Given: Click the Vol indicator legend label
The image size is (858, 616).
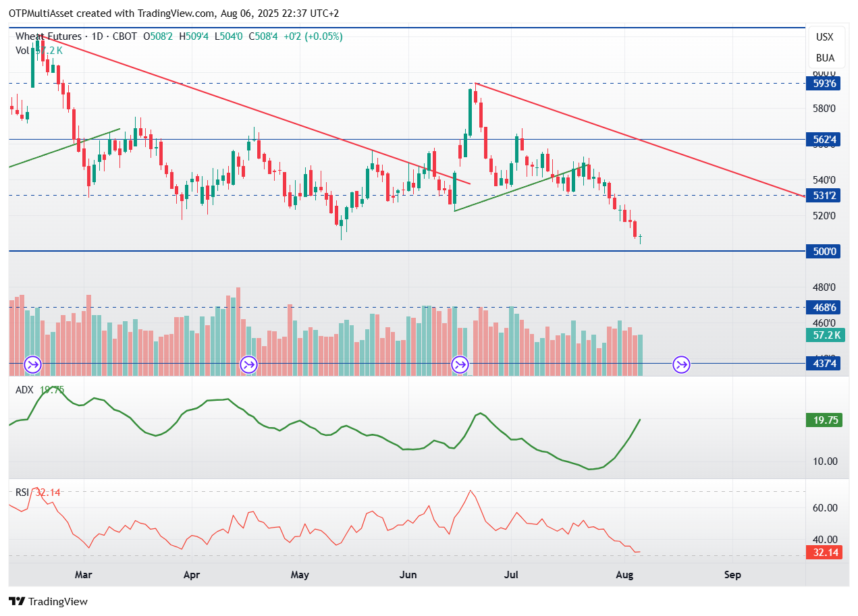Looking at the screenshot, I should (22, 50).
